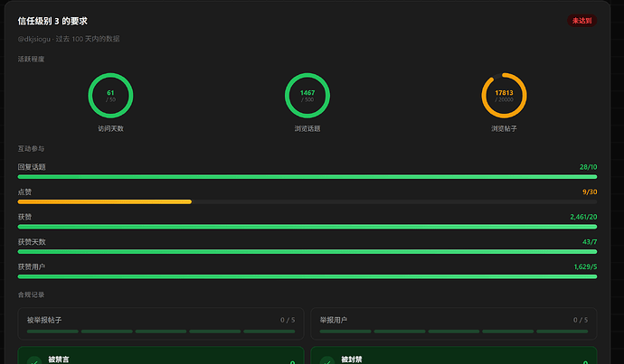Click the 获赞 green progress bar
This screenshot has width=624, height=364.
click(x=307, y=227)
